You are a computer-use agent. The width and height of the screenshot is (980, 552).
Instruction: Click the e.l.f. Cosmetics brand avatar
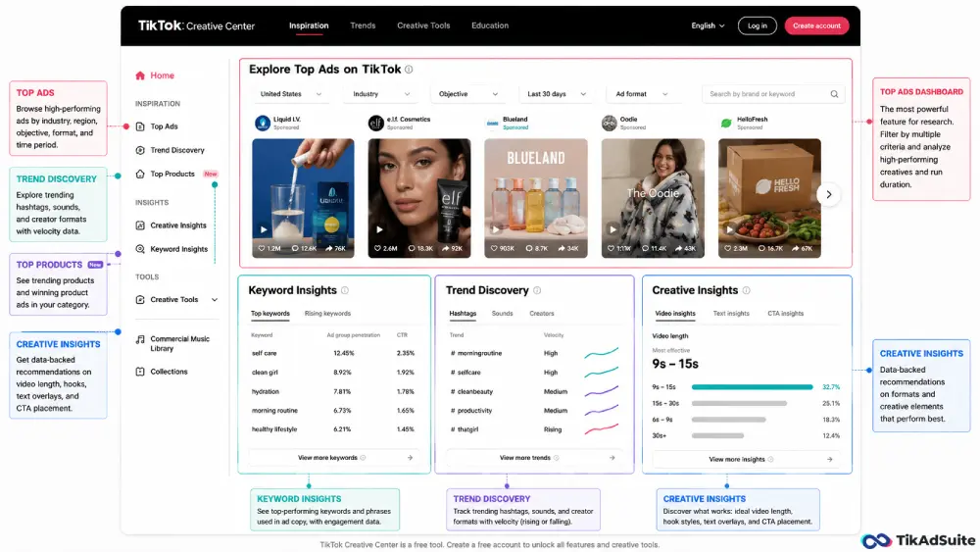[375, 123]
